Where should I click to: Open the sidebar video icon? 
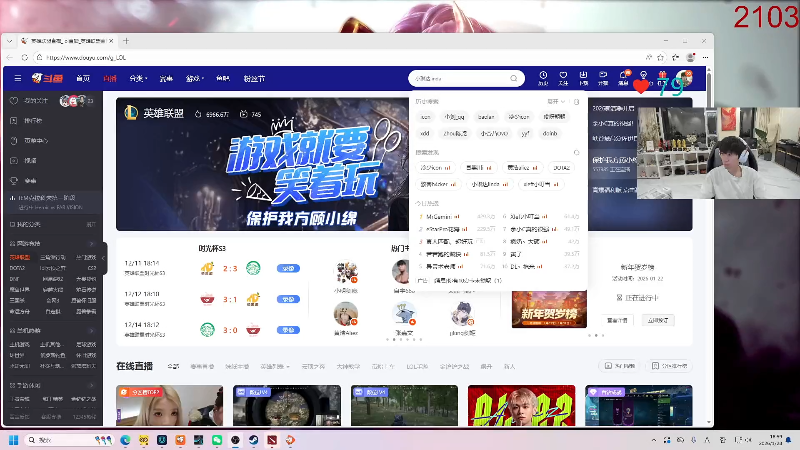click(14, 160)
